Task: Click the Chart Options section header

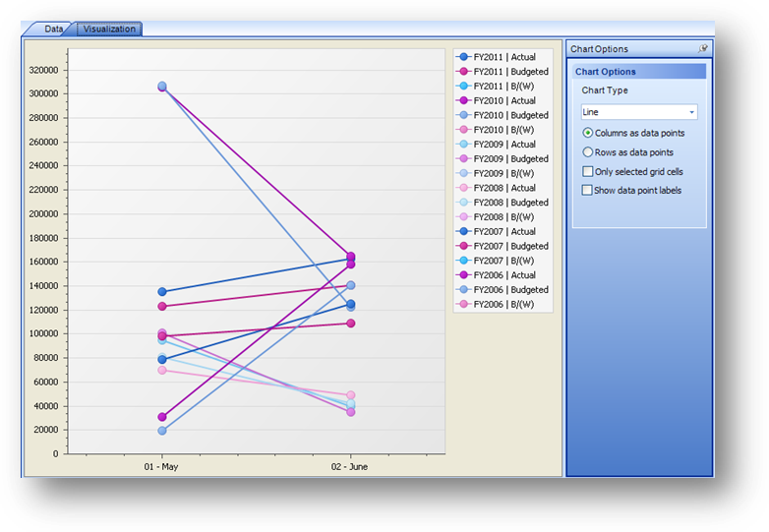Action: (x=639, y=72)
